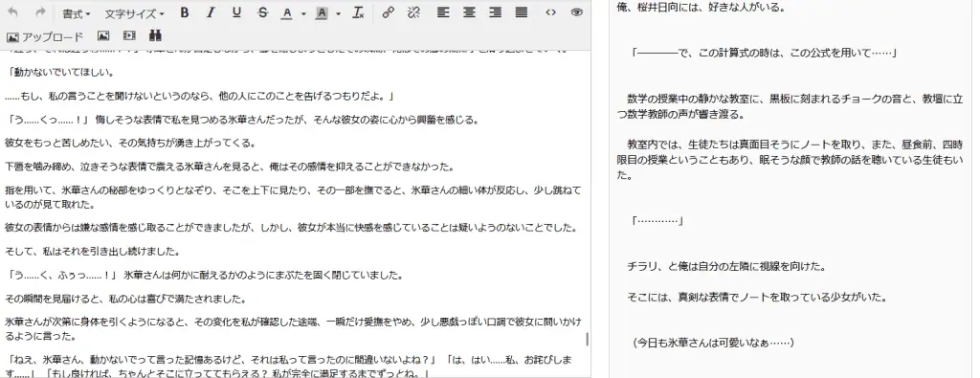Click the insert video icon

(129, 36)
